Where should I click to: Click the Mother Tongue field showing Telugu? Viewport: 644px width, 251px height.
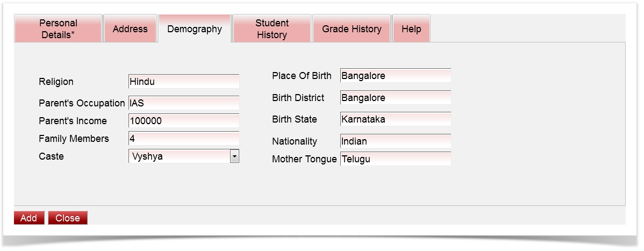click(x=396, y=159)
